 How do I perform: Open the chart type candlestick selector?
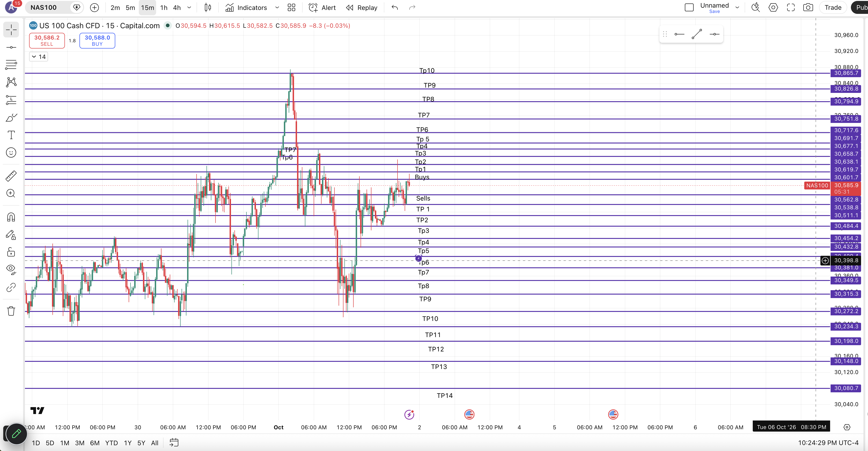[x=208, y=7]
